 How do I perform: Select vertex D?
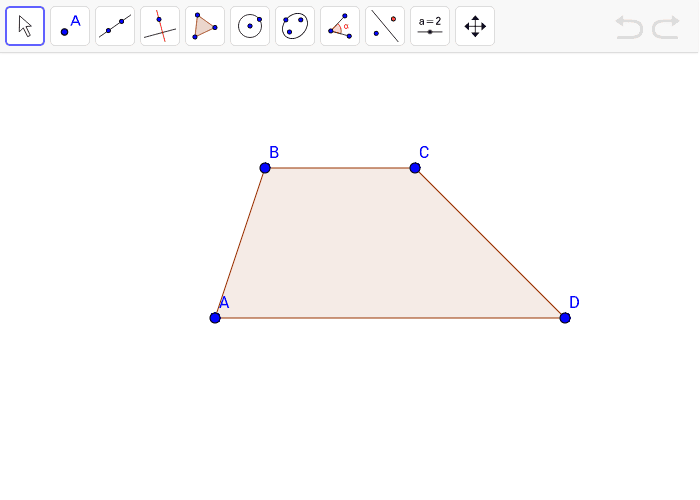tap(565, 318)
